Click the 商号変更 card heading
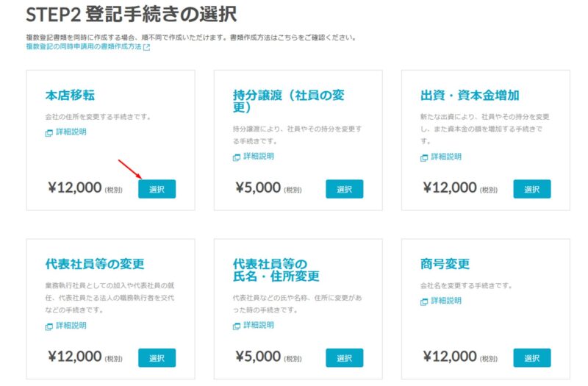The image size is (588, 386). pos(445,265)
